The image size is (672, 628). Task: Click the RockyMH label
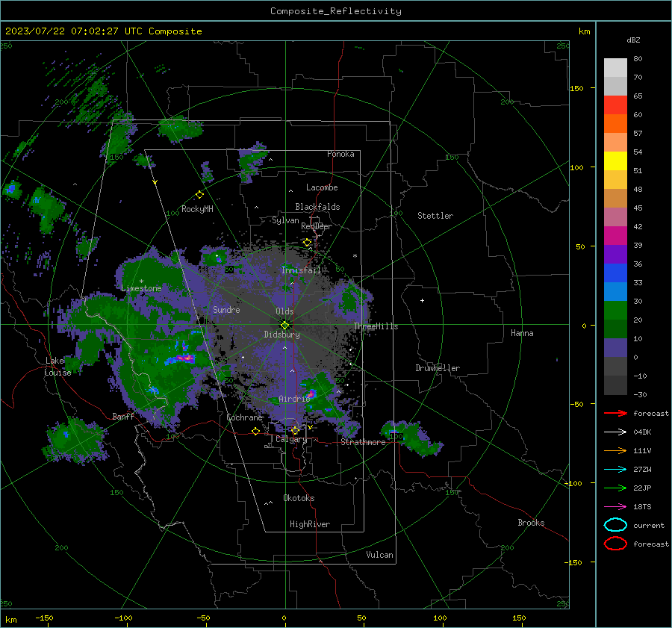pos(197,209)
